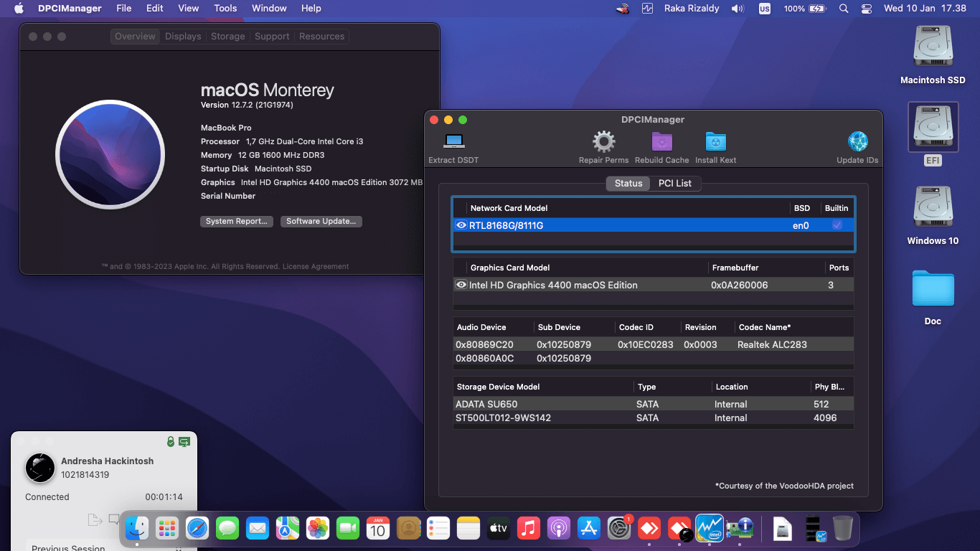The width and height of the screenshot is (980, 551).
Task: Switch to the PCI List tab
Action: click(674, 184)
